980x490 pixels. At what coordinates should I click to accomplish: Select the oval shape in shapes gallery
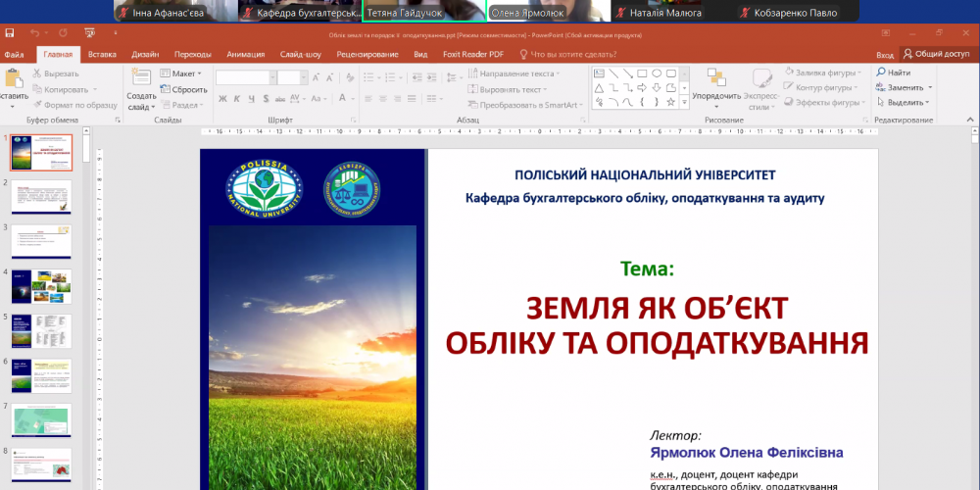click(x=658, y=73)
